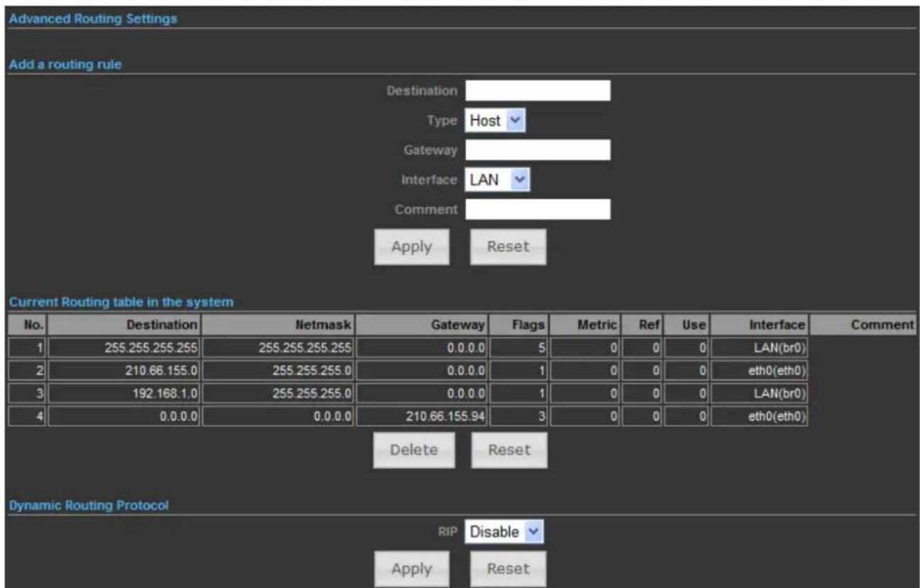Viewport: 920px width, 588px height.
Task: Click the Advanced Routing Settings heading
Action: coord(93,18)
